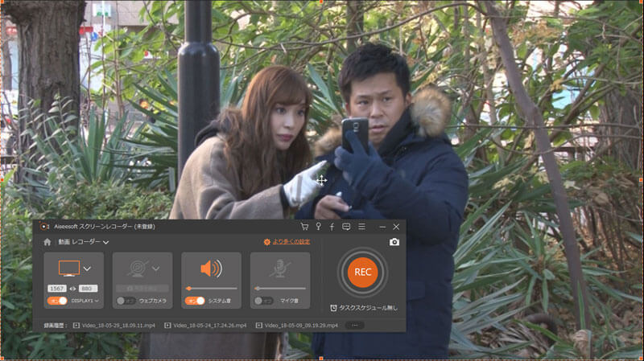Image resolution: width=644 pixels, height=361 pixels.
Task: Click the home icon
Action: click(x=47, y=241)
